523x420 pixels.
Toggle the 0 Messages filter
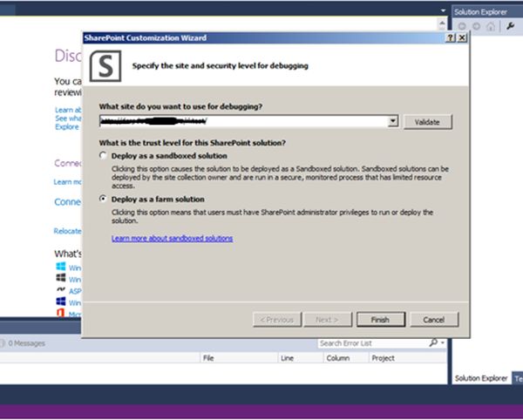click(23, 343)
